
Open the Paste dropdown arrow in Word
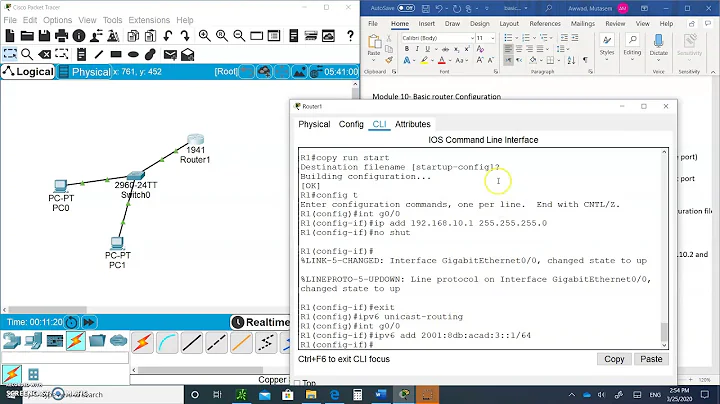click(x=374, y=59)
